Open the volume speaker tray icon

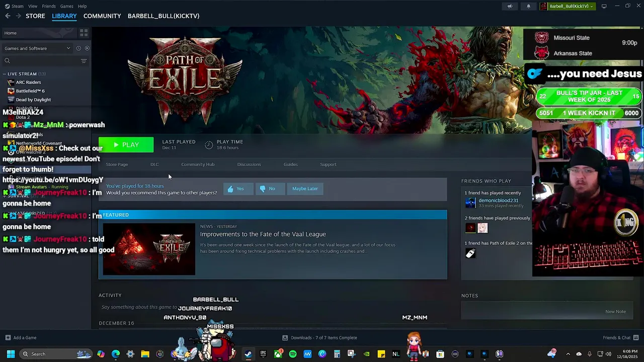pos(609,354)
